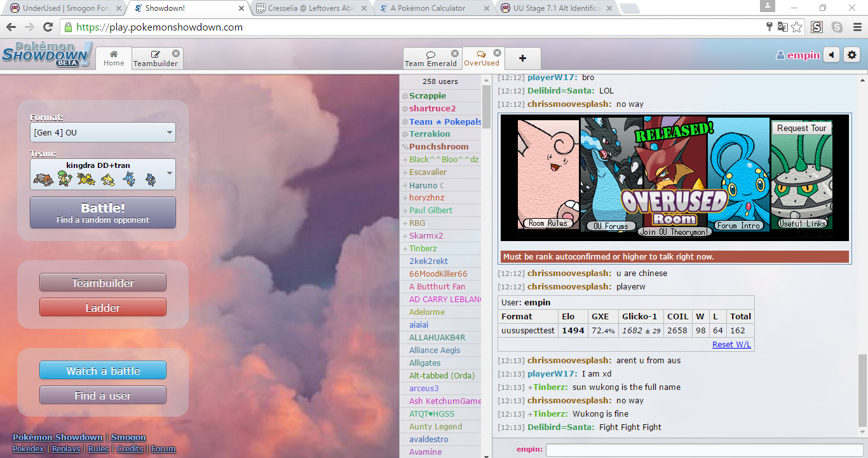The image size is (868, 458).
Task: Select user Punchshroom in the user list
Action: (440, 146)
